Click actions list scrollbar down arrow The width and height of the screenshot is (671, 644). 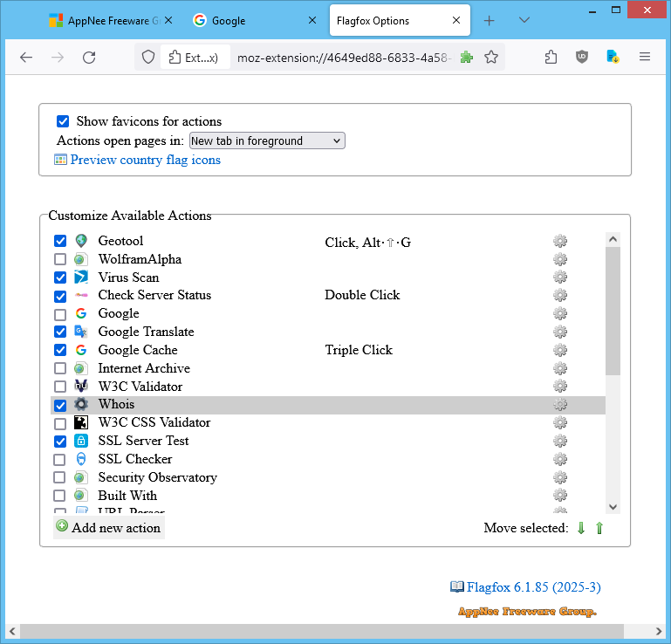point(613,507)
